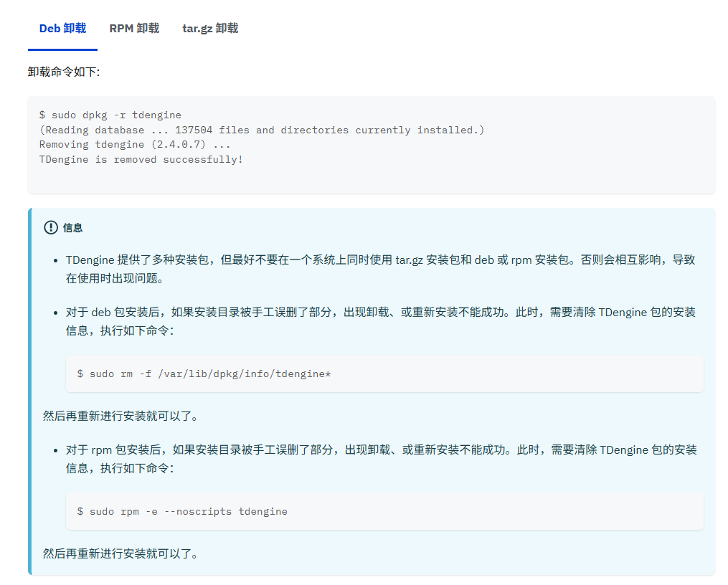
Task: Click 'Removing tdengine (2.4.0.7) ...' line
Action: [x=135, y=144]
